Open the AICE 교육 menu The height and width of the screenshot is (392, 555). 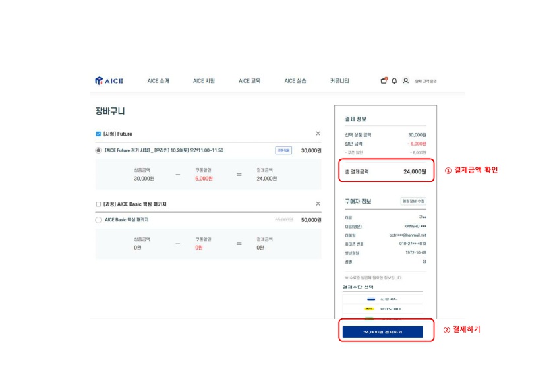249,81
